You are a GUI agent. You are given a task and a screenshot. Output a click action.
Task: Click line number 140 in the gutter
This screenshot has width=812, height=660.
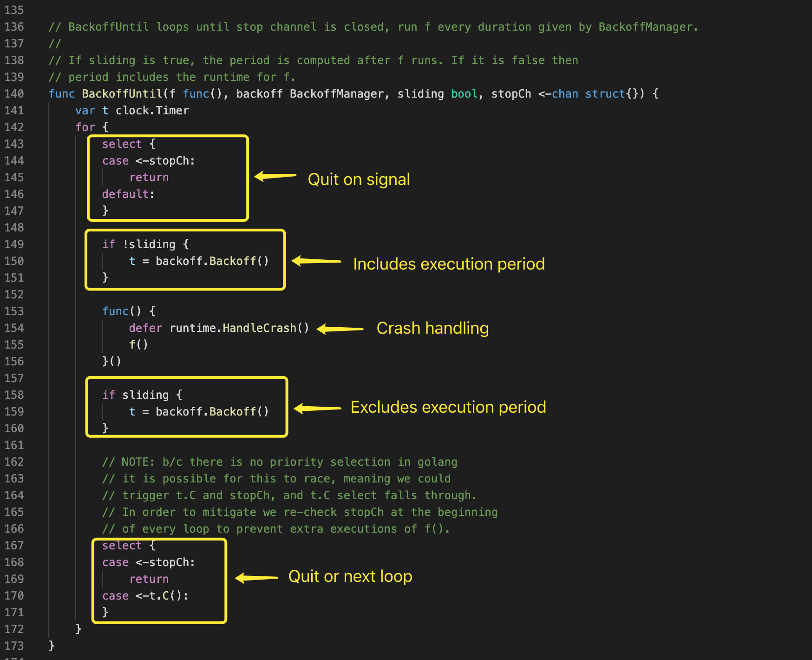click(x=14, y=94)
